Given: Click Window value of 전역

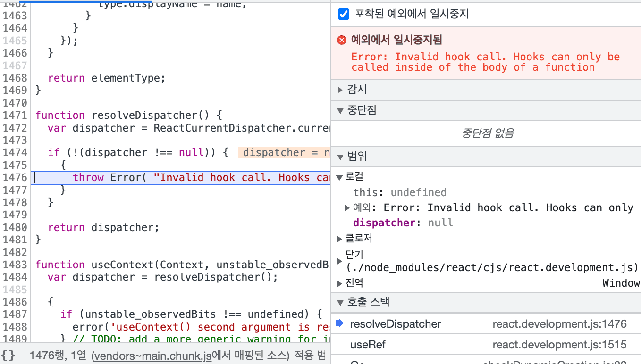Looking at the screenshot, I should [621, 283].
